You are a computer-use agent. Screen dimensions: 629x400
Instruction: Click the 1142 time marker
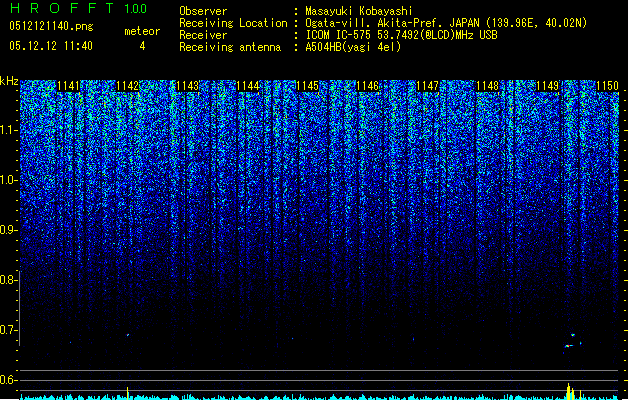click(x=128, y=86)
